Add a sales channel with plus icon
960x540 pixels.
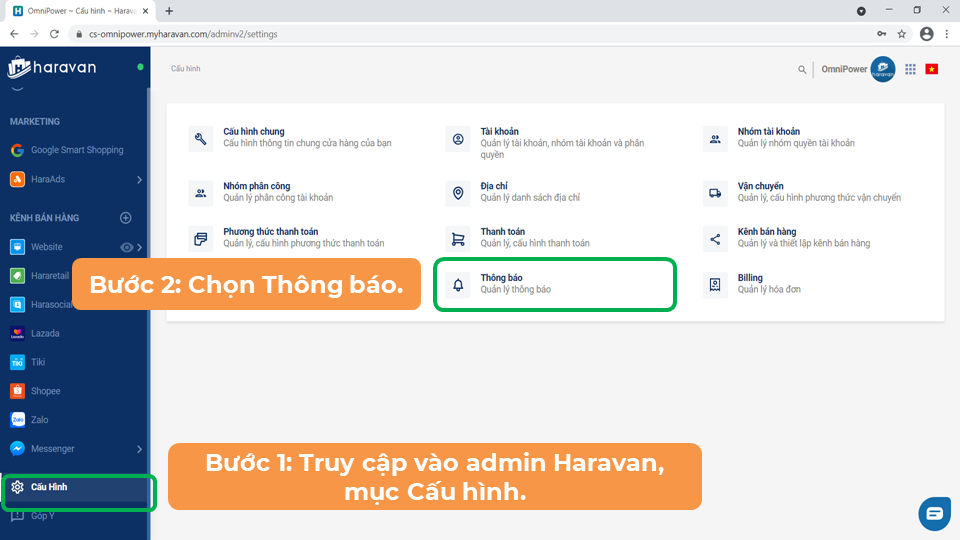[x=126, y=218]
